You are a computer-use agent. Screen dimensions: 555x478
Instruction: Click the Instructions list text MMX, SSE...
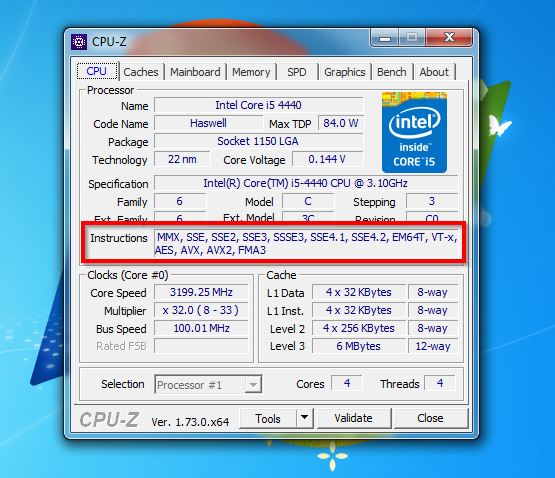tap(306, 243)
